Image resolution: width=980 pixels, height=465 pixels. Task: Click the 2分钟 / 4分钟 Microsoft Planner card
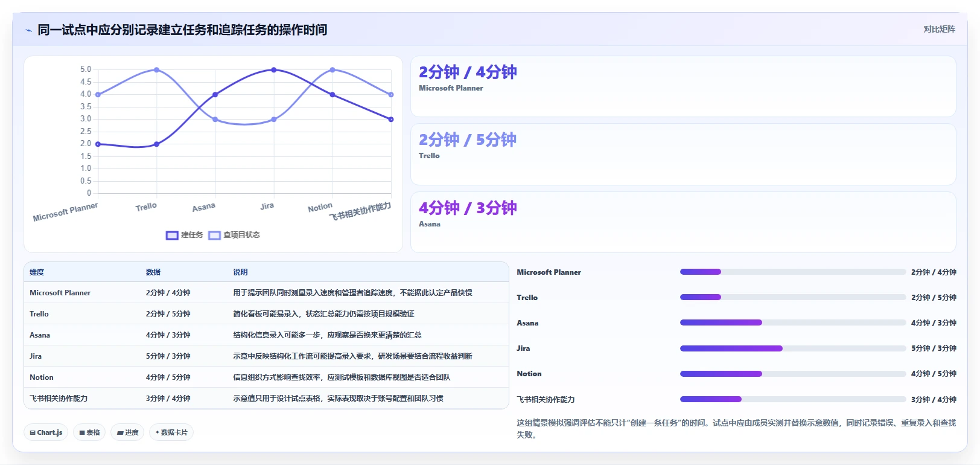[683, 86]
